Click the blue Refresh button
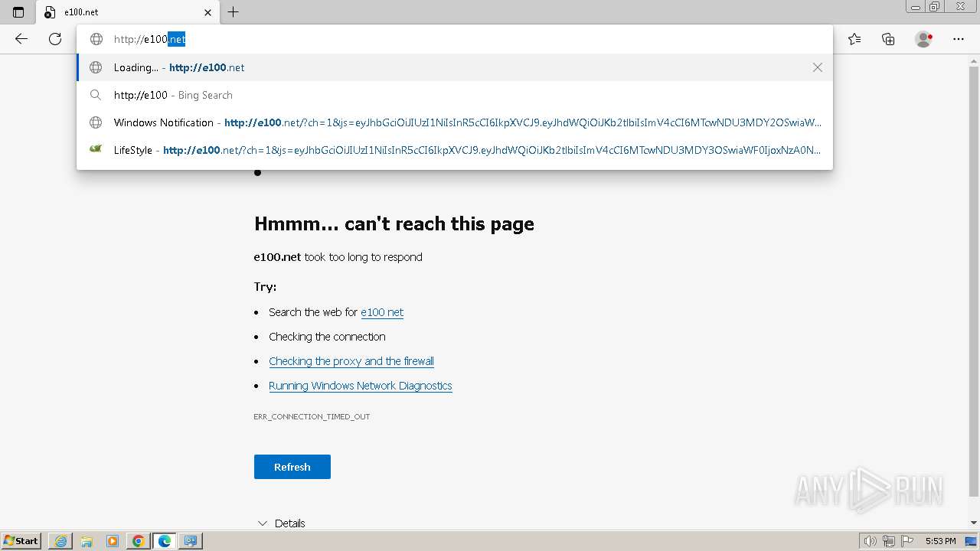 click(x=292, y=467)
